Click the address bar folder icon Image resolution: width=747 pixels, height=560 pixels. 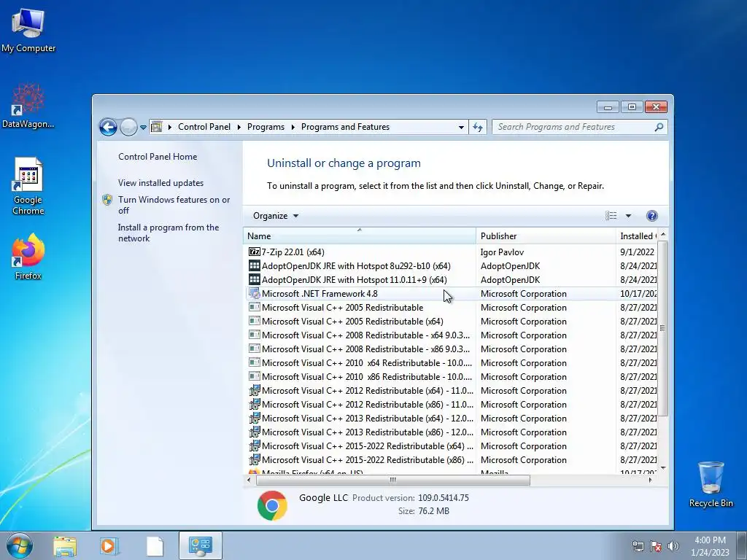[156, 127]
